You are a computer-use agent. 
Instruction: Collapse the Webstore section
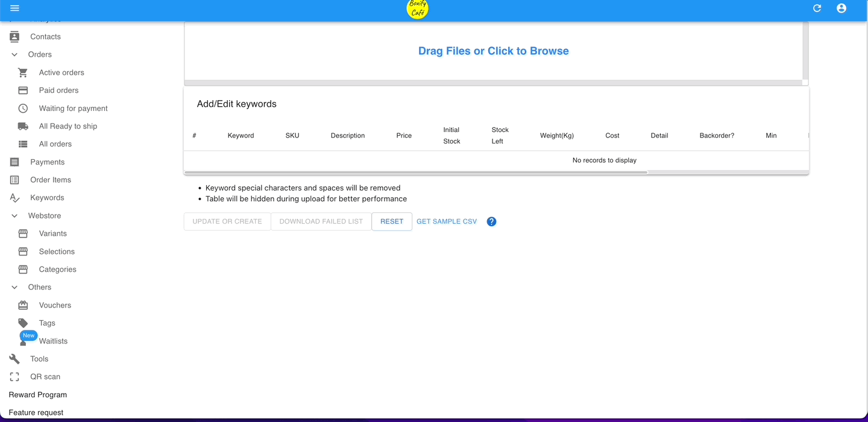pyautogui.click(x=14, y=215)
